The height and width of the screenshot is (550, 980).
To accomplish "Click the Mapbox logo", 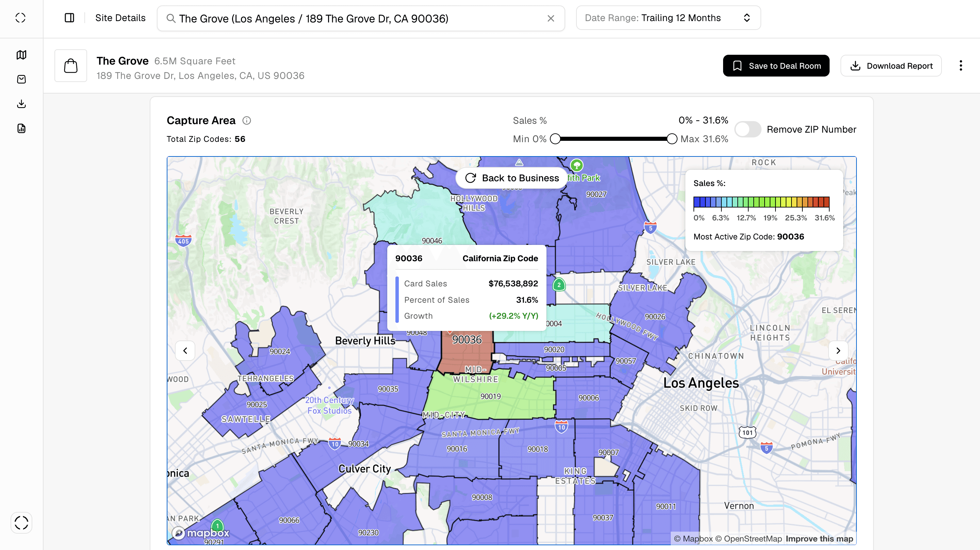I will [x=200, y=533].
